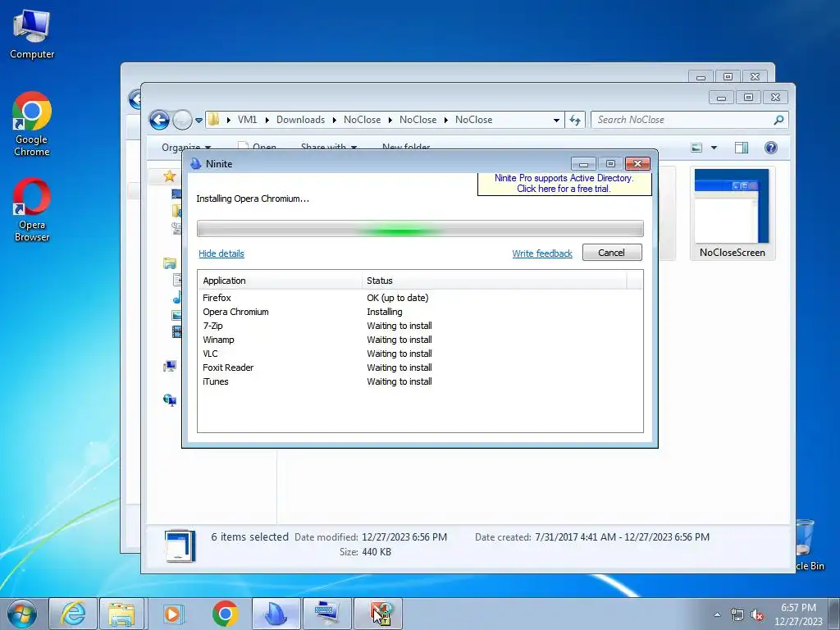Viewport: 840px width, 630px height.
Task: Click the Computer icon in navigation pane
Action: 169,367
